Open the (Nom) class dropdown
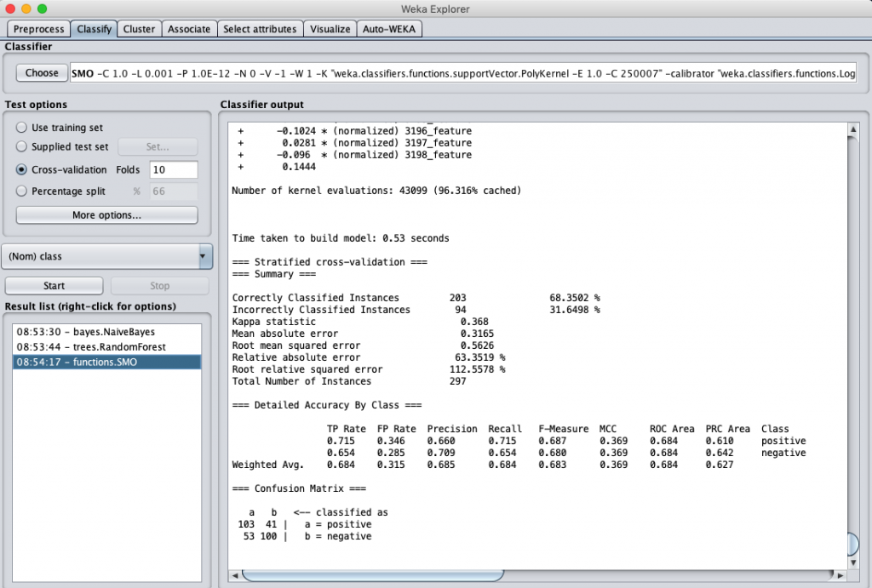This screenshot has width=872, height=588. coord(107,256)
